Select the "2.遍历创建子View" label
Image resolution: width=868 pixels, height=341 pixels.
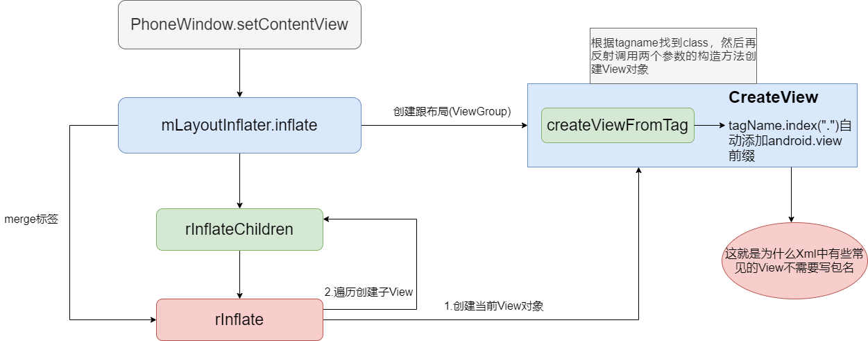point(368,292)
